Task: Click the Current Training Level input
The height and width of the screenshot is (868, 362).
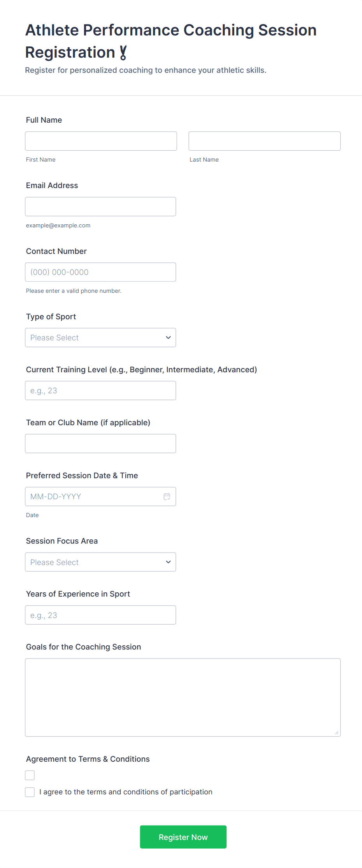Action: (x=100, y=391)
